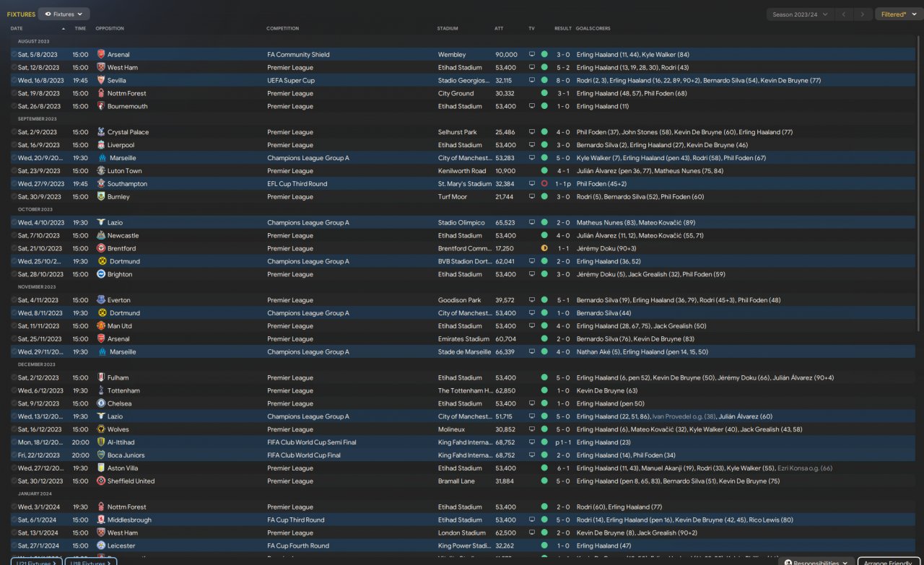Sort by the Att column header
This screenshot has width=924, height=565.
pyautogui.click(x=499, y=29)
